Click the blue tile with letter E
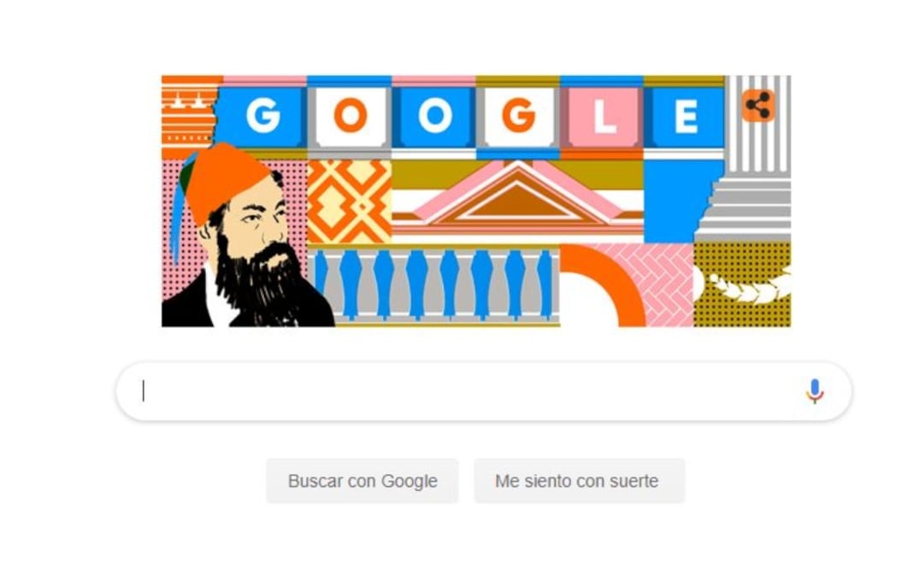The height and width of the screenshot is (569, 924). coord(686,117)
